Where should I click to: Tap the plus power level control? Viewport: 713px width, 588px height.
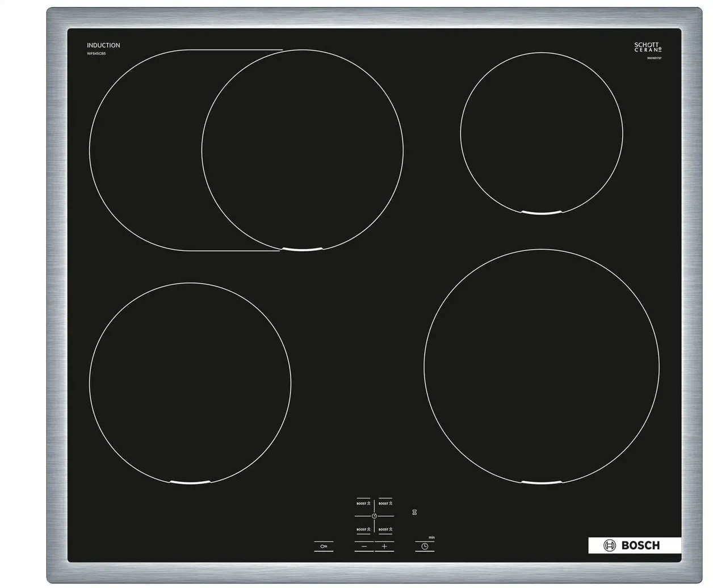(384, 547)
